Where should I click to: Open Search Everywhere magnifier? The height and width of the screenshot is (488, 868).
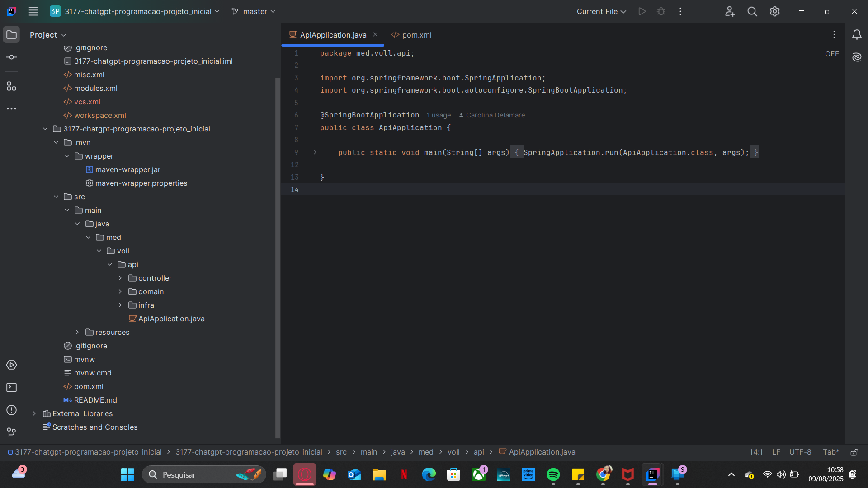(752, 11)
